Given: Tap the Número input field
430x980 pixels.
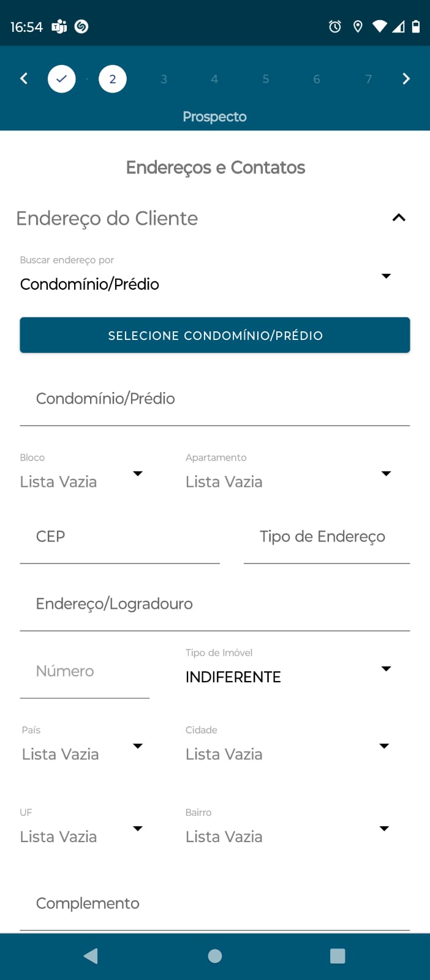Looking at the screenshot, I should pyautogui.click(x=85, y=672).
